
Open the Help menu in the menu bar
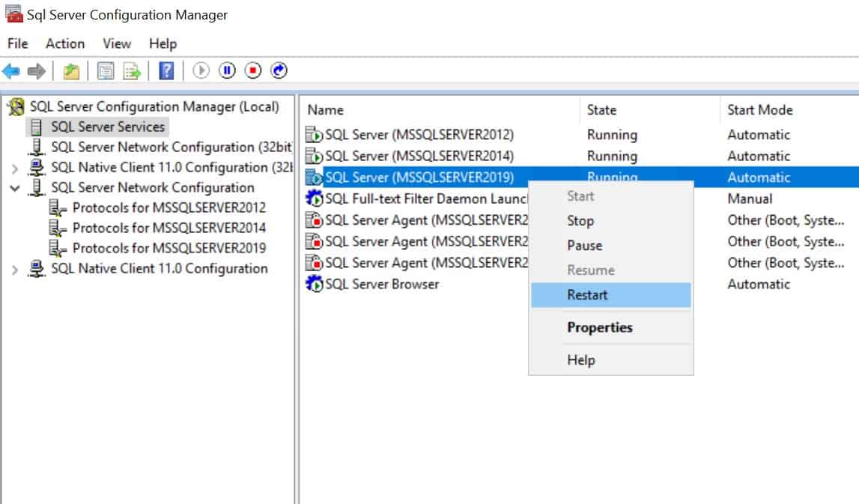tap(163, 43)
